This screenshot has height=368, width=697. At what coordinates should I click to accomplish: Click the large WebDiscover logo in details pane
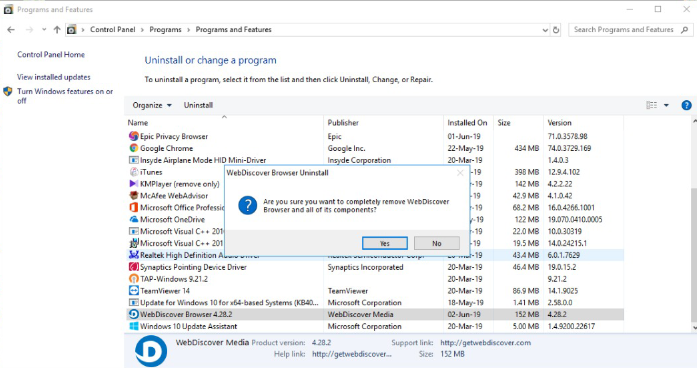pyautogui.click(x=151, y=351)
